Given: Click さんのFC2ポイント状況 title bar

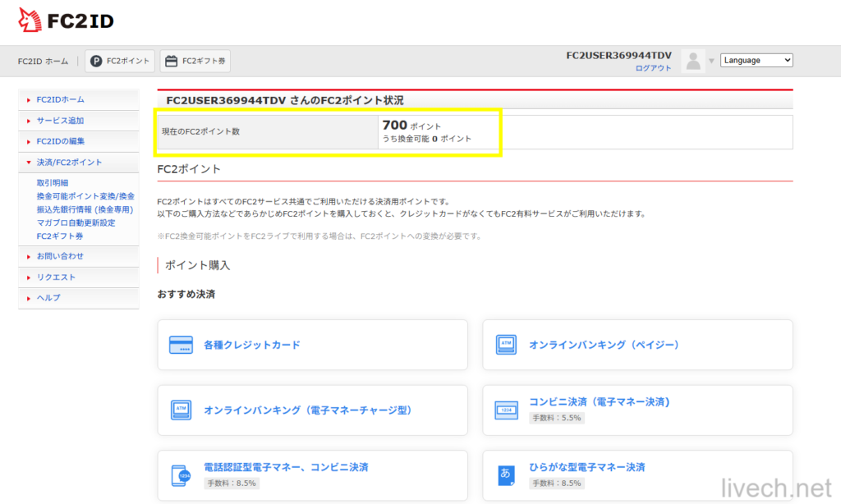Looking at the screenshot, I should point(475,100).
